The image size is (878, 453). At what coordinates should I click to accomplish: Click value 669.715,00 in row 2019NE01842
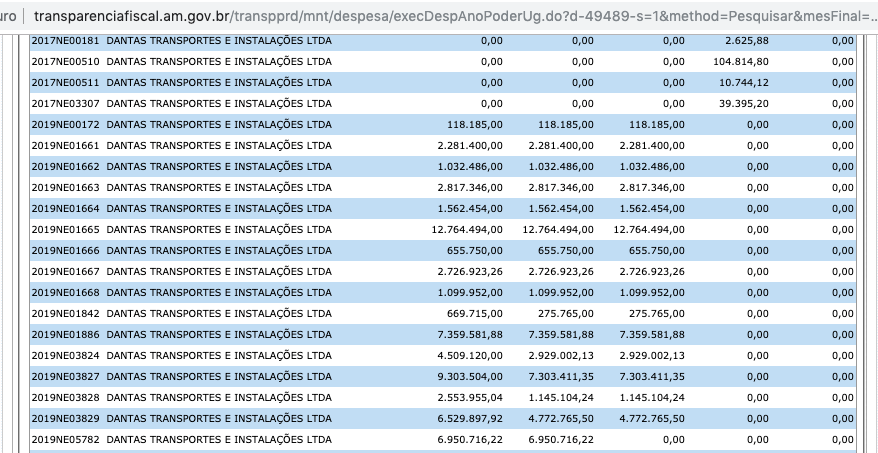475,314
